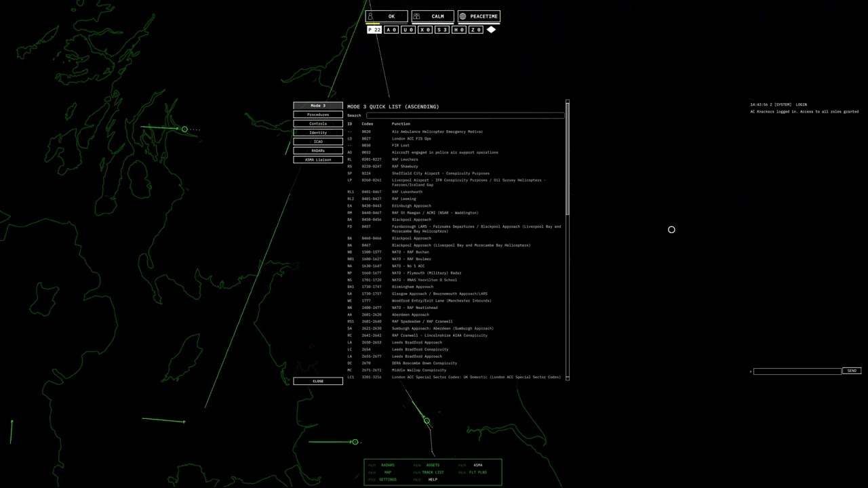Click the SEND button in the chat
The height and width of the screenshot is (488, 868).
click(852, 371)
